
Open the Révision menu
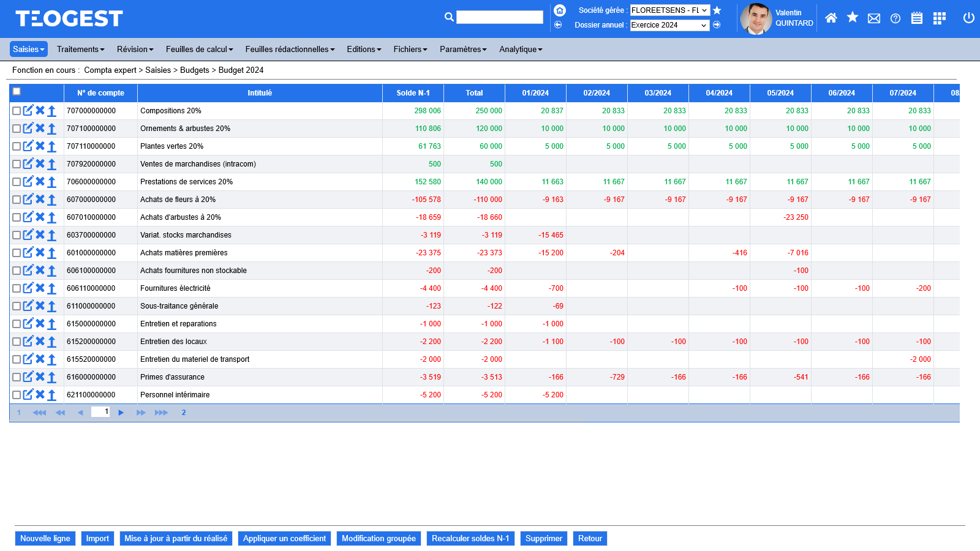coord(135,50)
